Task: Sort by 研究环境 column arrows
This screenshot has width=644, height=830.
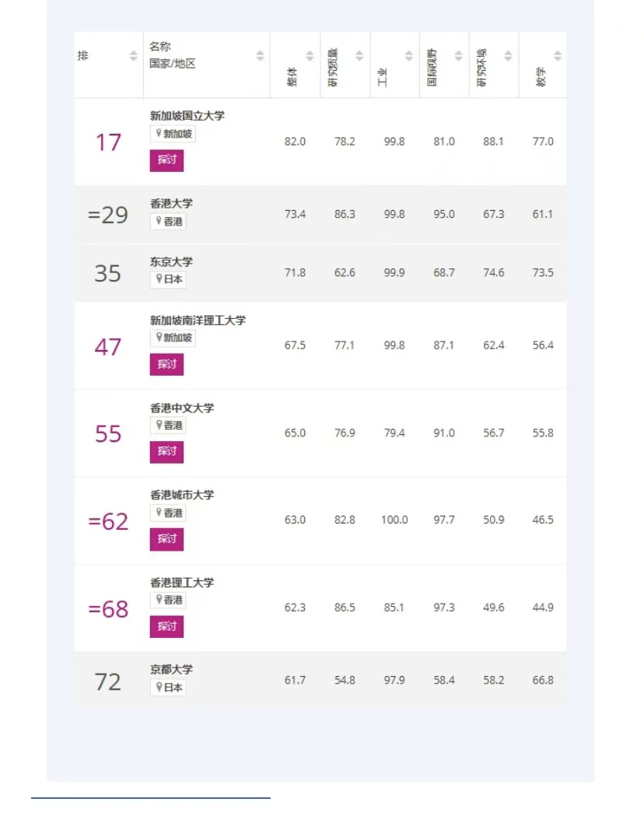Action: [508, 55]
